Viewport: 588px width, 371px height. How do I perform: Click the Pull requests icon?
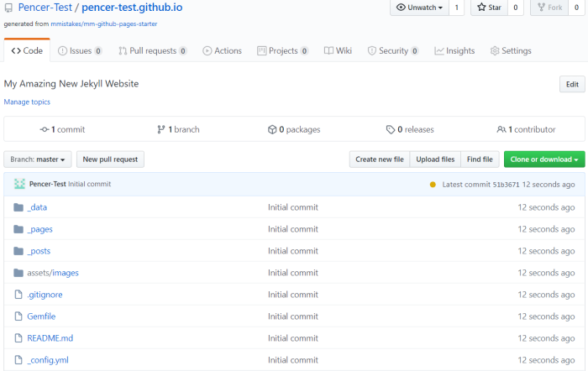coord(123,50)
